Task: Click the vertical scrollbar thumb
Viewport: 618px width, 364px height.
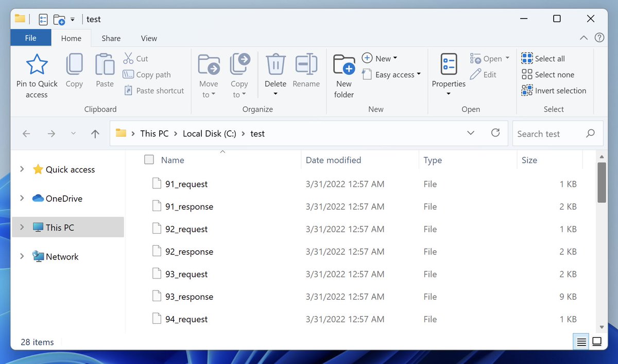Action: 602,182
